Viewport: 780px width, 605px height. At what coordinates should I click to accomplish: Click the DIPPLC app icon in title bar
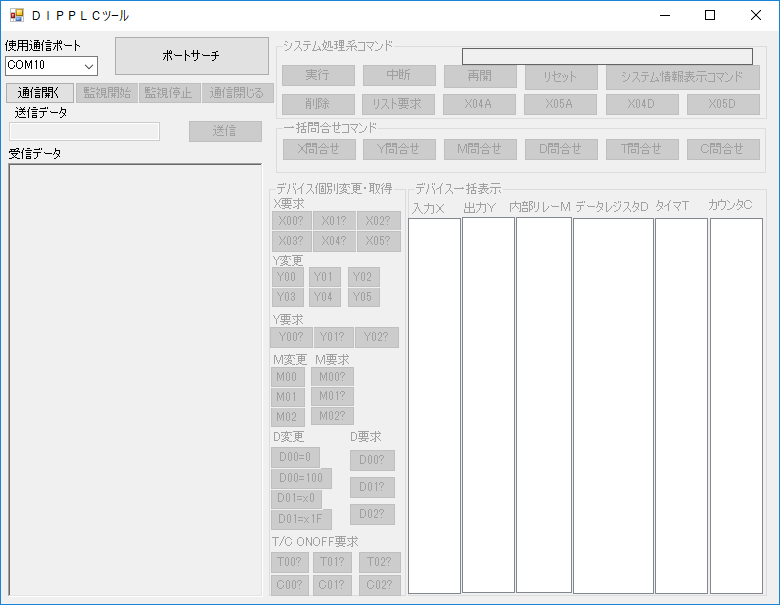pyautogui.click(x=17, y=15)
